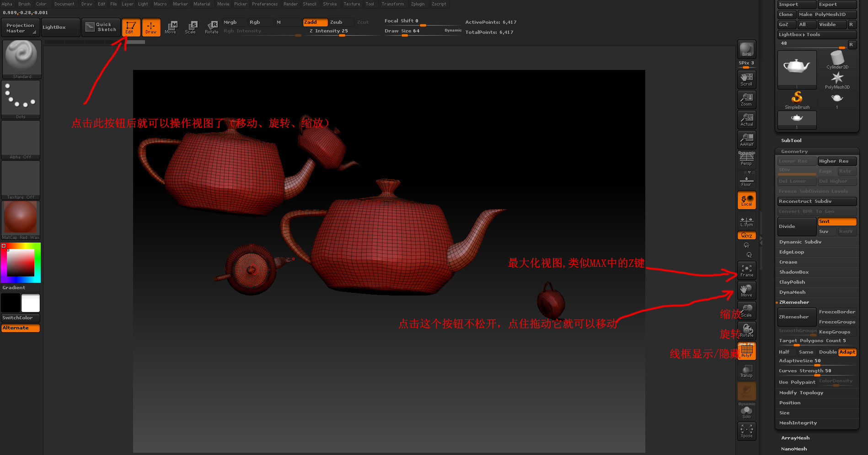Viewport: 868px width, 455px height.
Task: Open the Standard brush thumbnail picker
Action: [x=21, y=59]
